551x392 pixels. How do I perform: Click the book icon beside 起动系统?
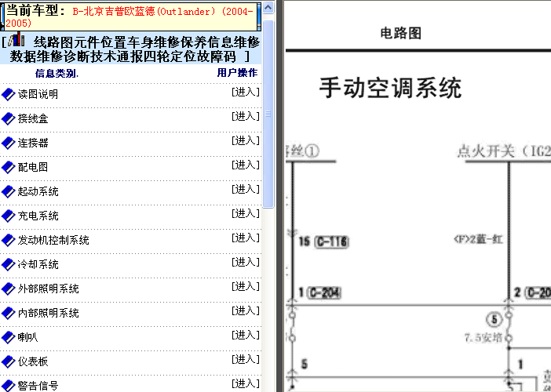[x=9, y=191]
